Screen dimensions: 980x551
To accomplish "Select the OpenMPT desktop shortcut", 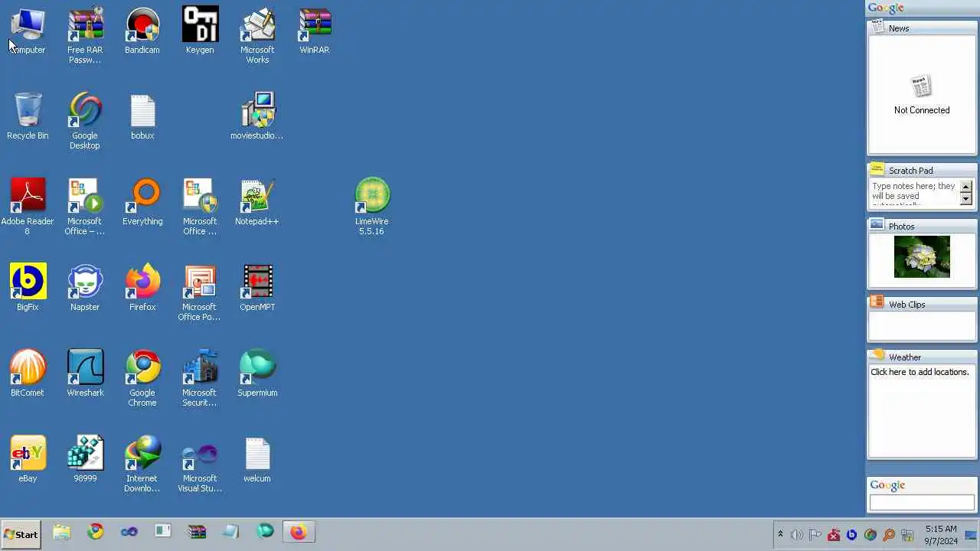I will (x=257, y=288).
